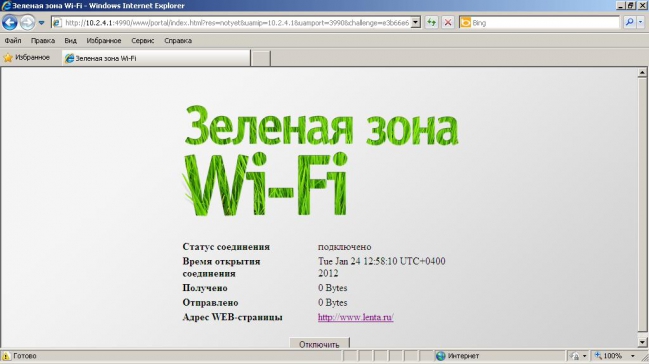Open the Вид menu
This screenshot has height=364, width=649.
point(70,41)
